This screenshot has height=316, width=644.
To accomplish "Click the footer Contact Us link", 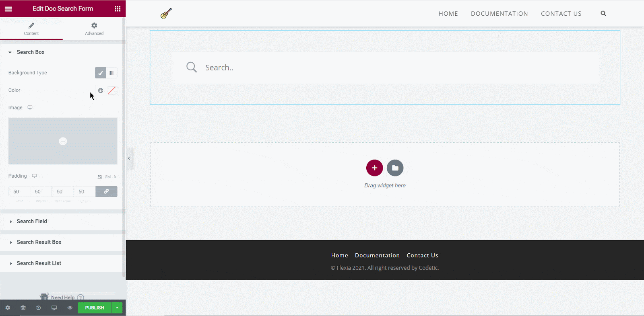I will click(x=422, y=255).
